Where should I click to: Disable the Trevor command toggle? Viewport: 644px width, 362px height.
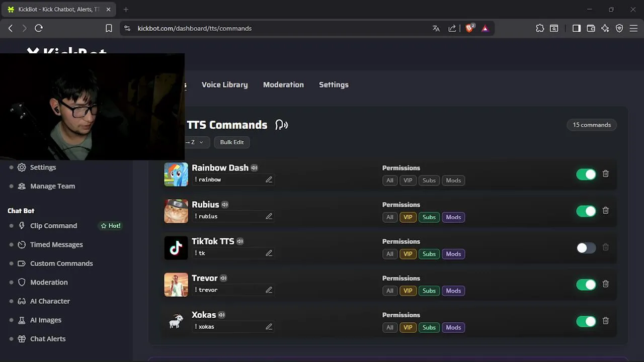point(586,284)
